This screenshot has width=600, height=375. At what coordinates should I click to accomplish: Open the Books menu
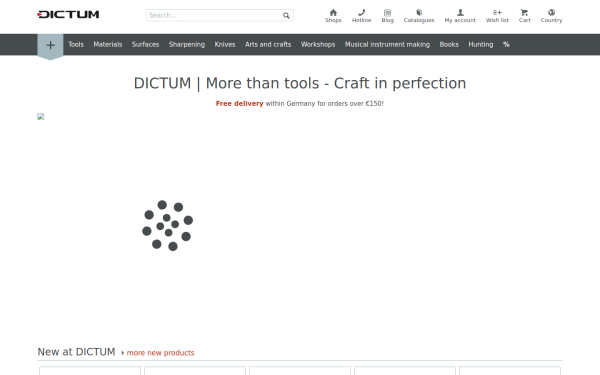[x=449, y=44]
